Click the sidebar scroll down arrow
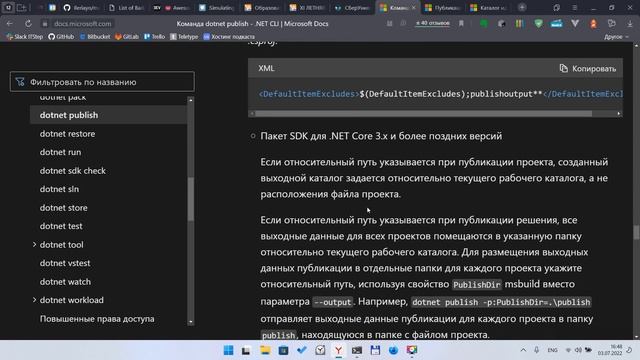Image resolution: width=640 pixels, height=360 pixels. tap(191, 322)
